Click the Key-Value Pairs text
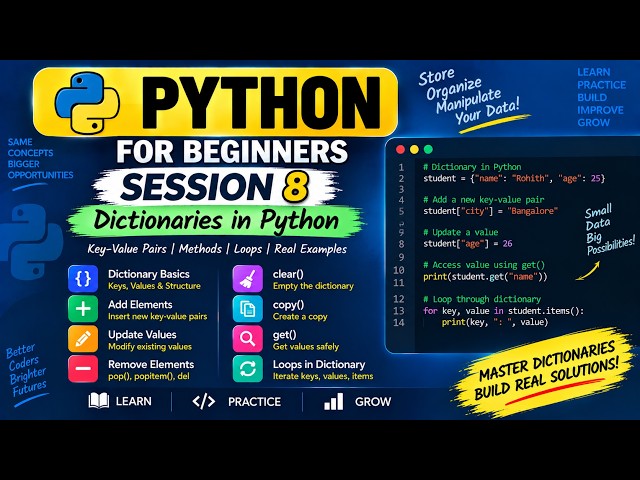 pyautogui.click(x=127, y=249)
